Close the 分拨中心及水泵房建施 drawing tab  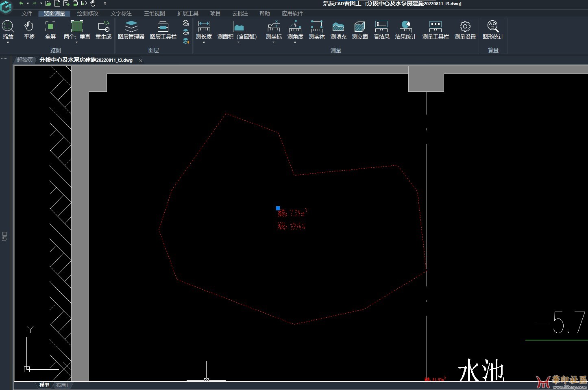click(x=141, y=61)
